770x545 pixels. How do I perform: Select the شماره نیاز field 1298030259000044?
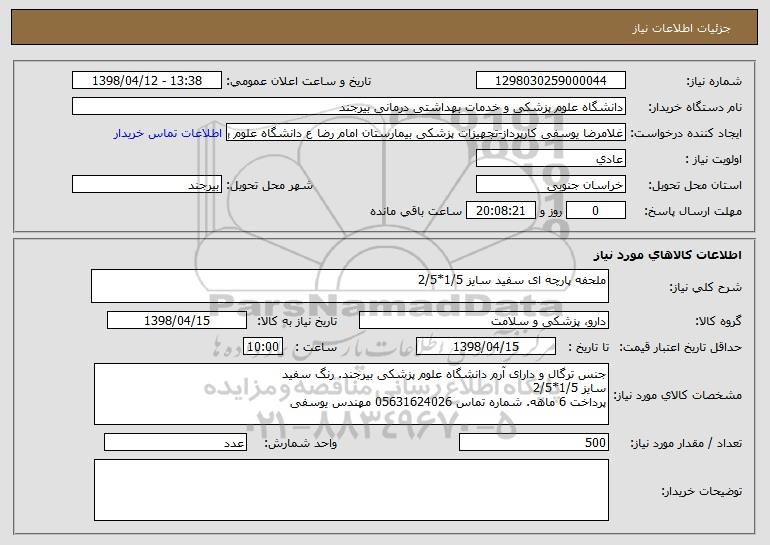550,81
